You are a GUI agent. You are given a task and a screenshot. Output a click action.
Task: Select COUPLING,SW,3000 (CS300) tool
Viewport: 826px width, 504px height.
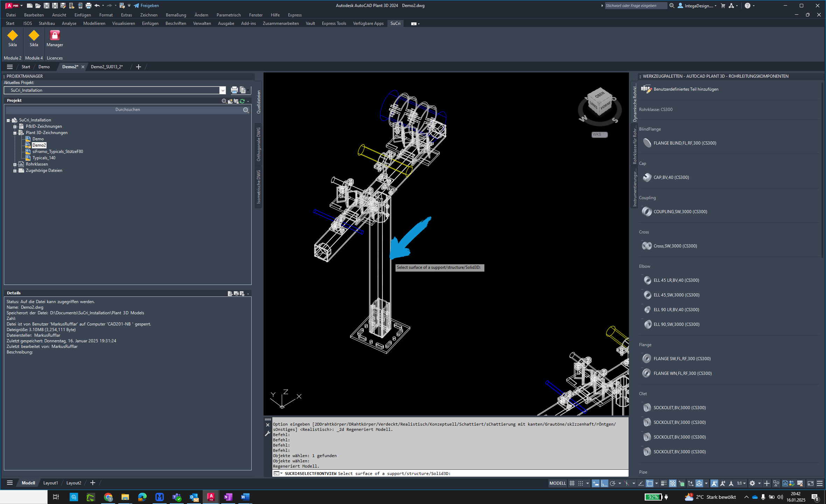point(675,212)
